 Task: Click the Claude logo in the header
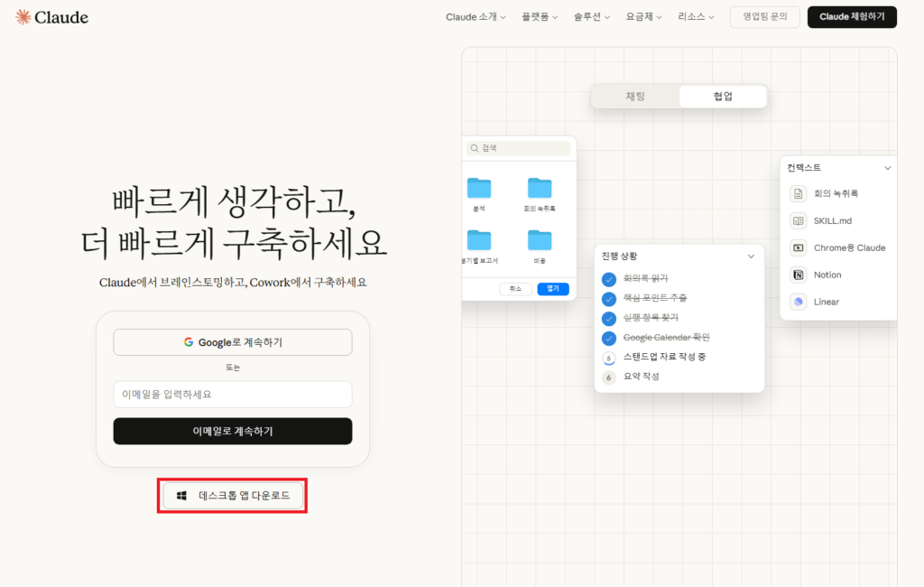(51, 17)
